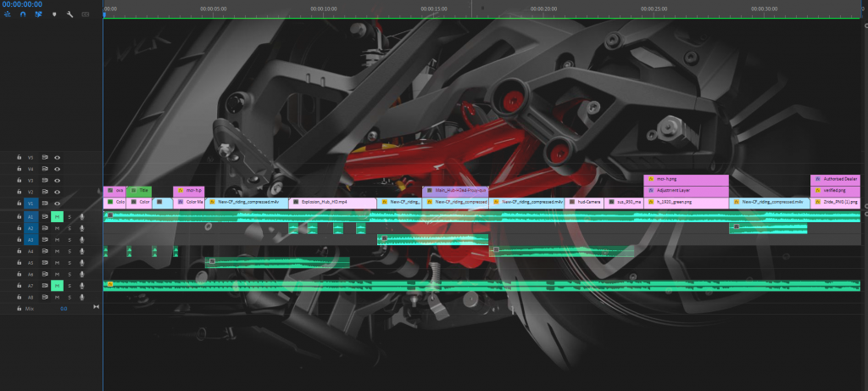Toggle V1 track output eye icon
Viewport: 868px width, 391px height.
57,204
